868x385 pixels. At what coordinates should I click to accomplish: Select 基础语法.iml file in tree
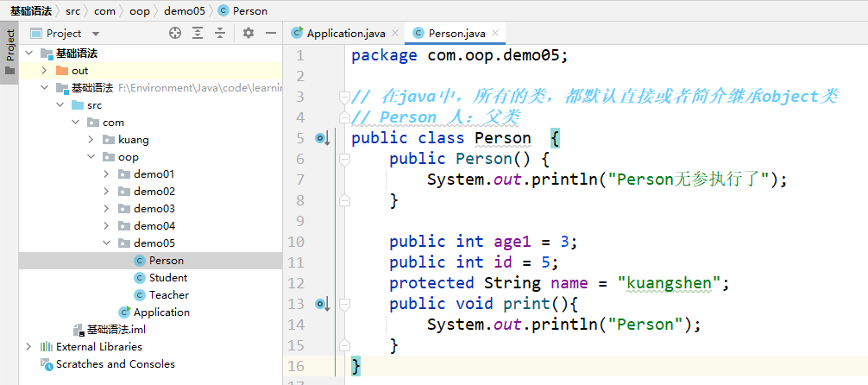116,330
